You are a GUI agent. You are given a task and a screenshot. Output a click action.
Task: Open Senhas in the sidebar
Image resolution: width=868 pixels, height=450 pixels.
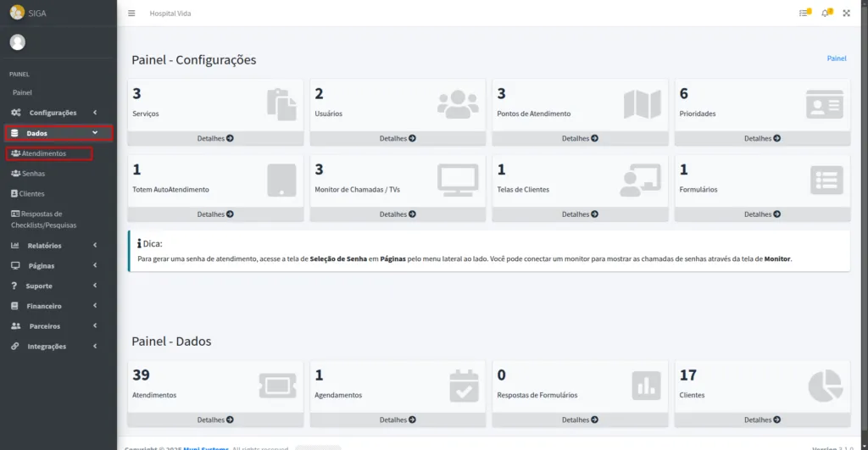pyautogui.click(x=34, y=174)
